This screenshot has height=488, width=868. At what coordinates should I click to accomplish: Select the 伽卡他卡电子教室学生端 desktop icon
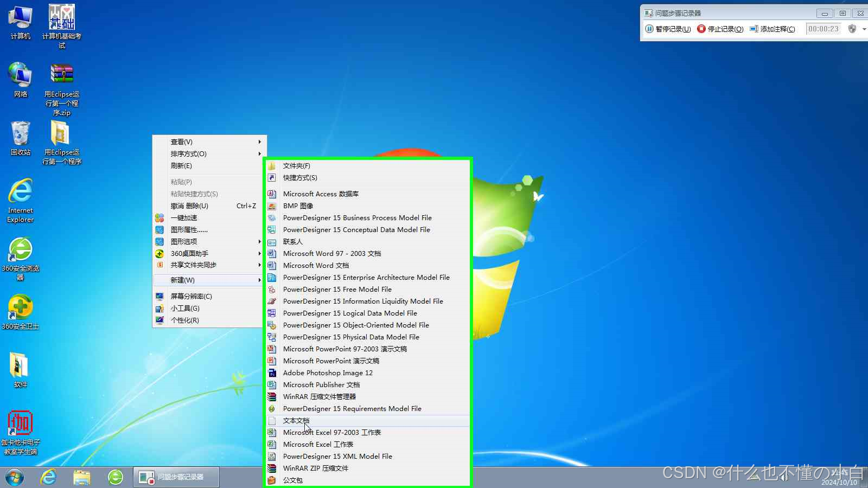[20, 433]
